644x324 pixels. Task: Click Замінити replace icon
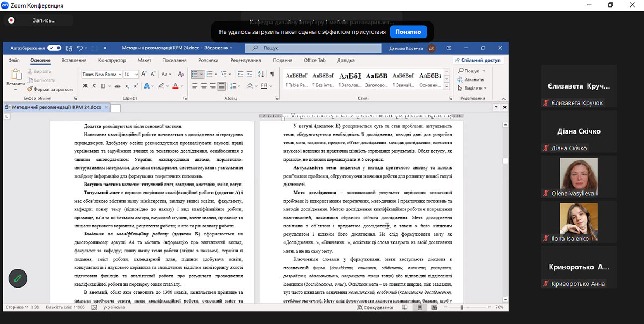coord(472,79)
